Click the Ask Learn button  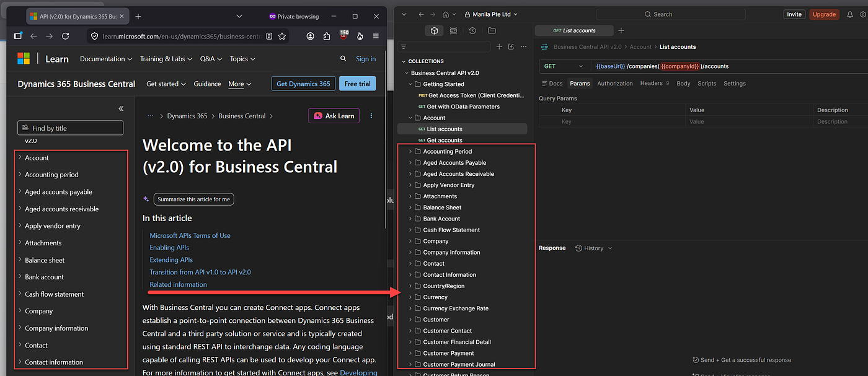coord(334,116)
